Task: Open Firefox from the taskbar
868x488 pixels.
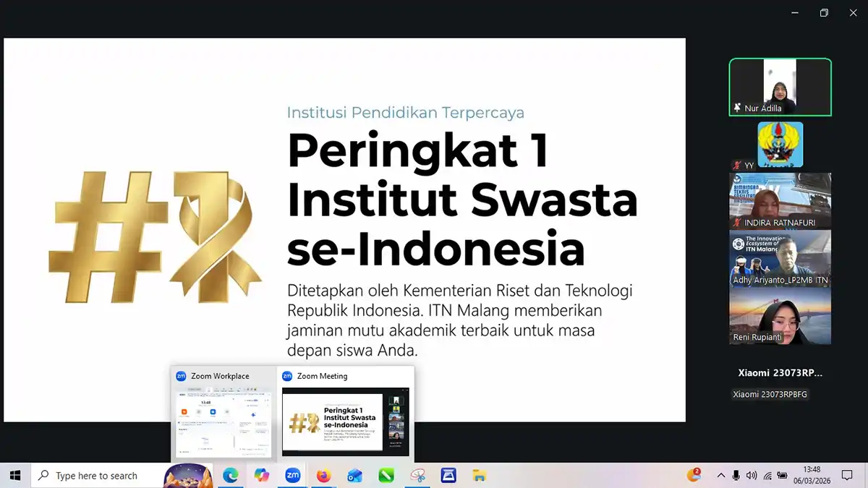Action: [x=323, y=476]
